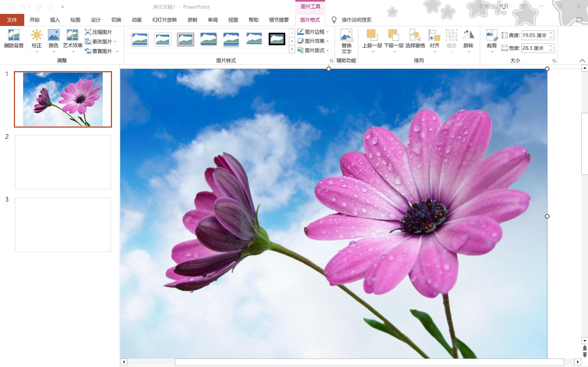The height and width of the screenshot is (367, 588).
Task: Click Compress Pictures (压缩图片)
Action: point(98,32)
